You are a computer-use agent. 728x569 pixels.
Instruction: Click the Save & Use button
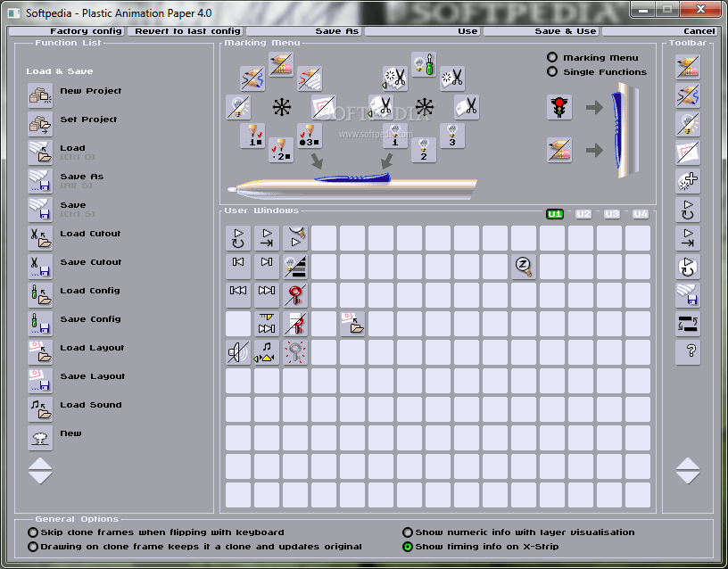(541, 31)
